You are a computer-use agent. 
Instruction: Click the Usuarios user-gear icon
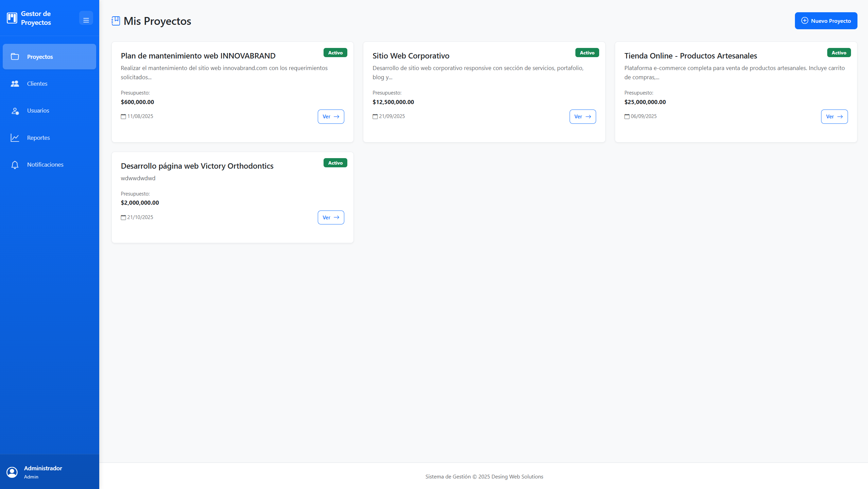(x=16, y=111)
